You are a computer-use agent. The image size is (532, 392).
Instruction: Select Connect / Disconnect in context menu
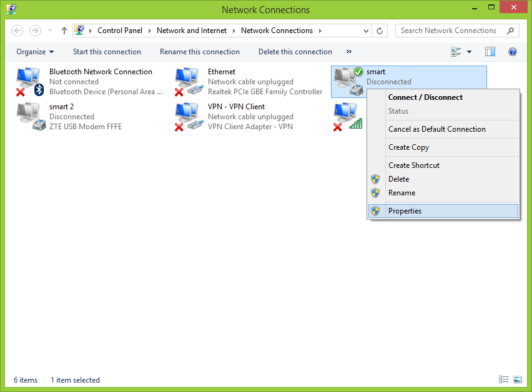click(x=425, y=97)
